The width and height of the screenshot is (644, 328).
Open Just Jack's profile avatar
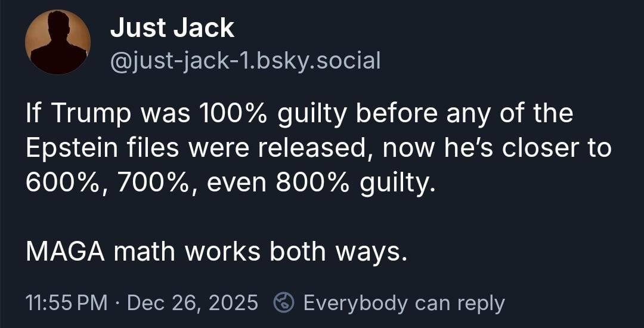click(58, 42)
